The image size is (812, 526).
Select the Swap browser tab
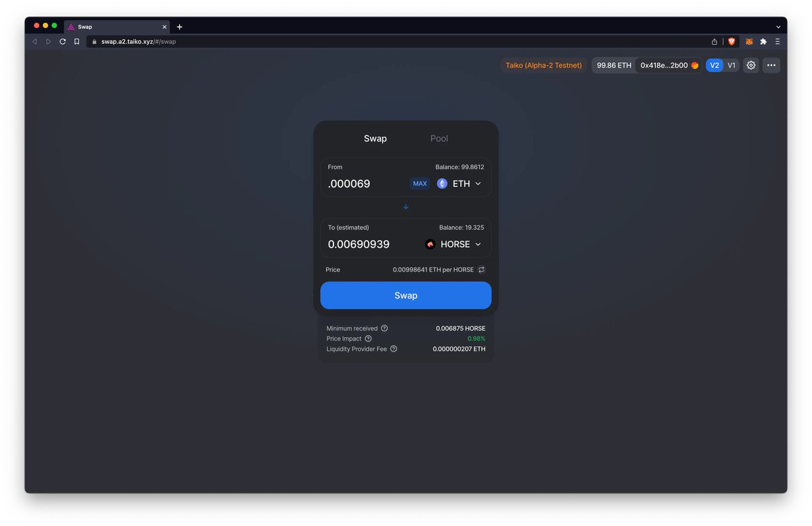[x=116, y=27]
